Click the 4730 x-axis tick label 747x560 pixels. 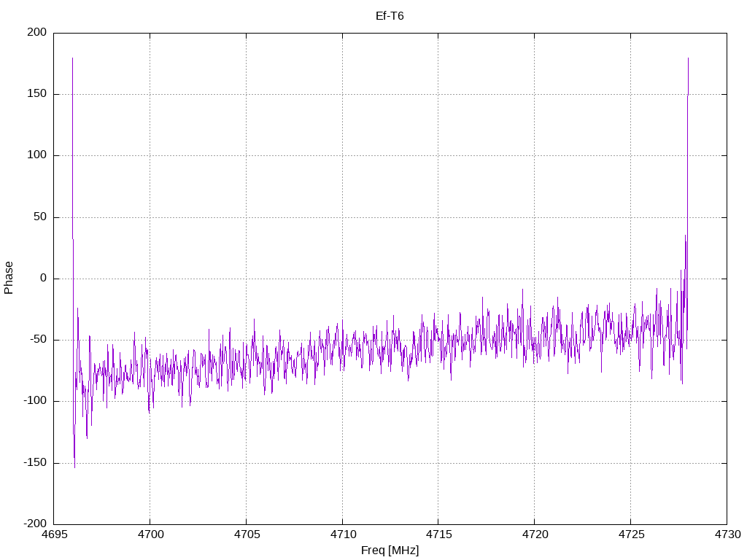pos(726,535)
